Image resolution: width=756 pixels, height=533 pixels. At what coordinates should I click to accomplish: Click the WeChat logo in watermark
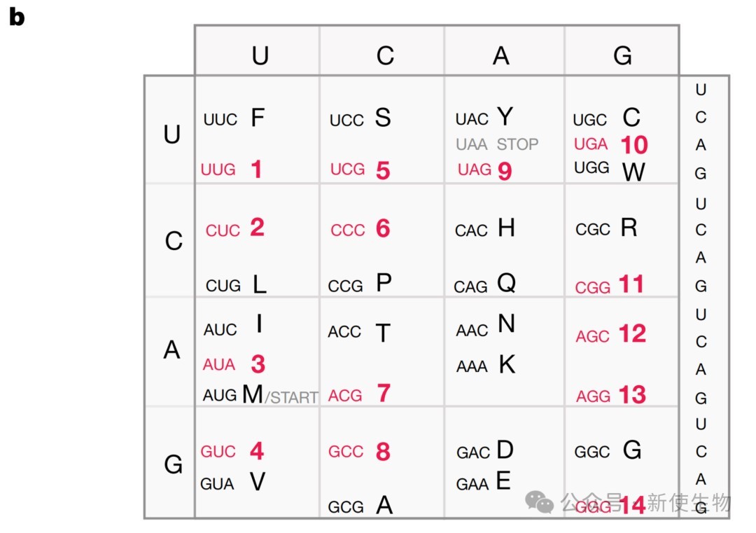(539, 502)
